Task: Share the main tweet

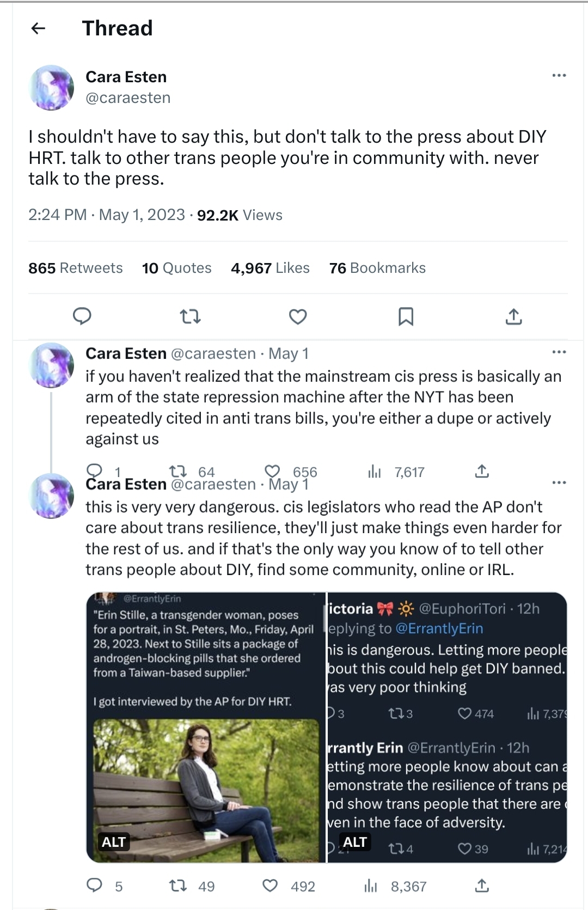Action: pos(513,316)
